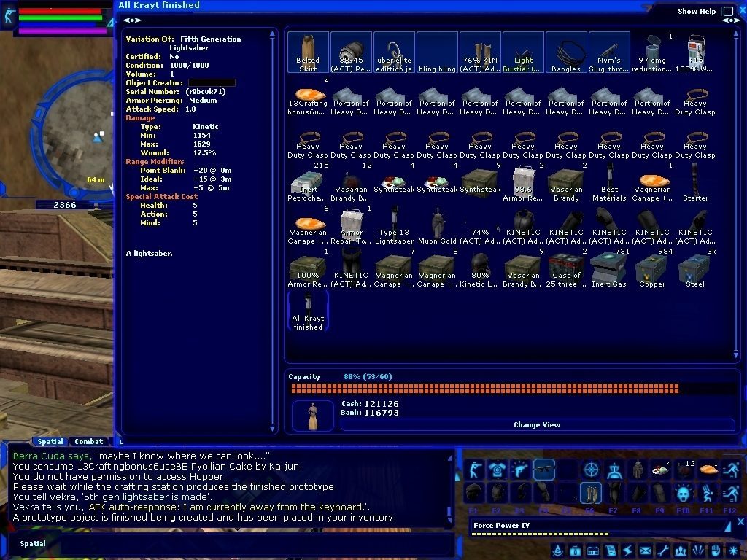Open the inventory bag menu icon
Viewport: 747px width, 560px height.
(x=575, y=551)
